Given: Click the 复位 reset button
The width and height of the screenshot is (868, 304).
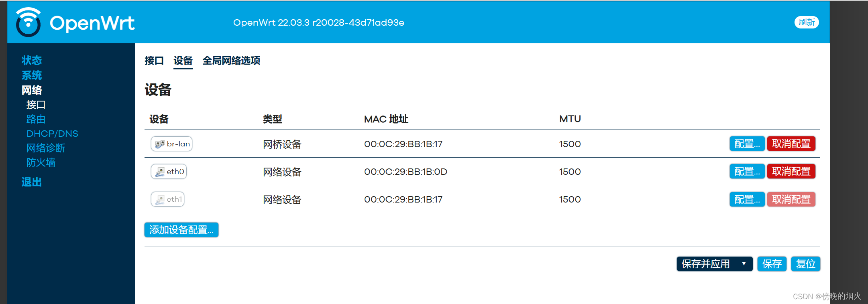Looking at the screenshot, I should pyautogui.click(x=805, y=263).
